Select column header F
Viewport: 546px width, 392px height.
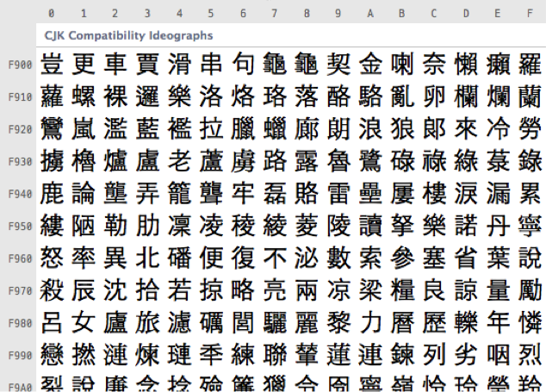(x=530, y=13)
